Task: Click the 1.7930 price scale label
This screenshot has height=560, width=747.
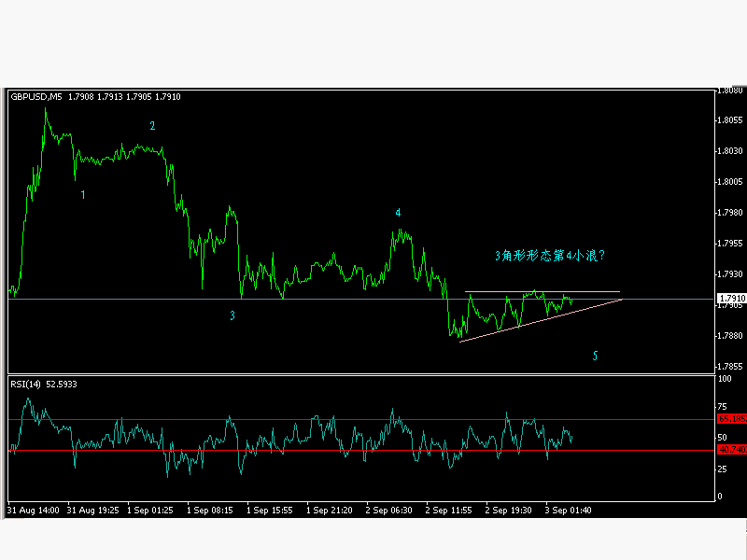Action: (730, 274)
